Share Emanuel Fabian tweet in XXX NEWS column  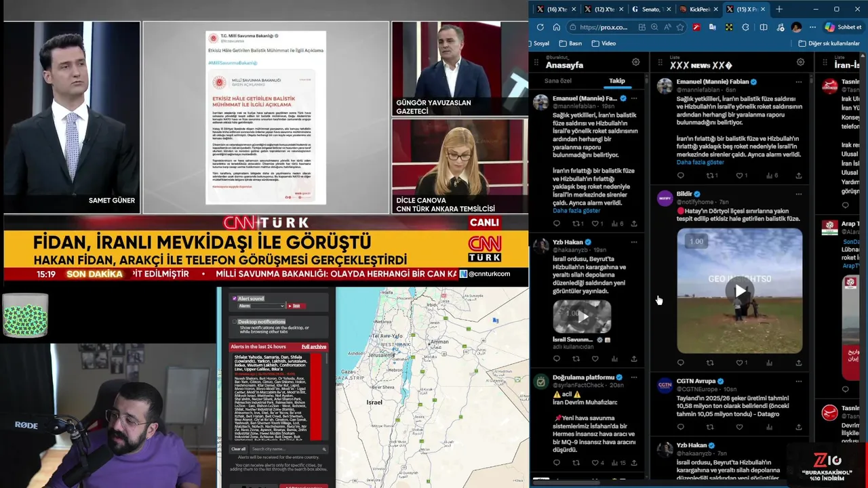click(x=798, y=176)
